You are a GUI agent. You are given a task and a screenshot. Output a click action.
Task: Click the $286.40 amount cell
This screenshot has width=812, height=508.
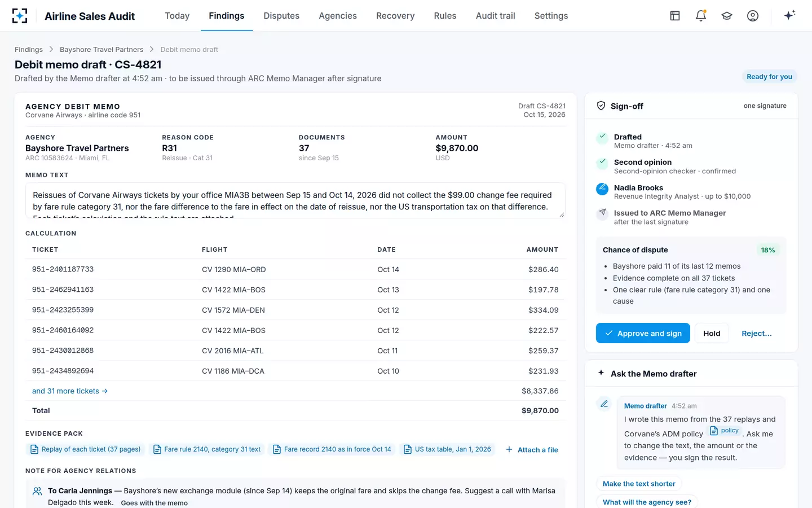[x=543, y=270]
